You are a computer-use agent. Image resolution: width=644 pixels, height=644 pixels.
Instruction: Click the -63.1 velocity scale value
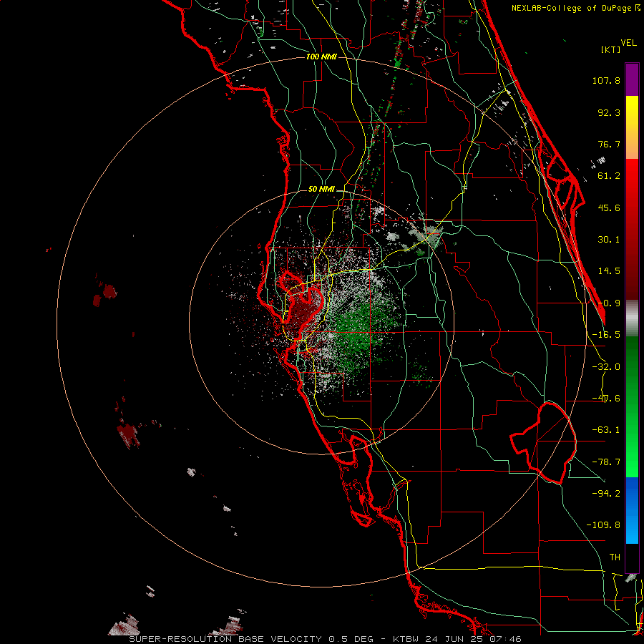pos(606,430)
